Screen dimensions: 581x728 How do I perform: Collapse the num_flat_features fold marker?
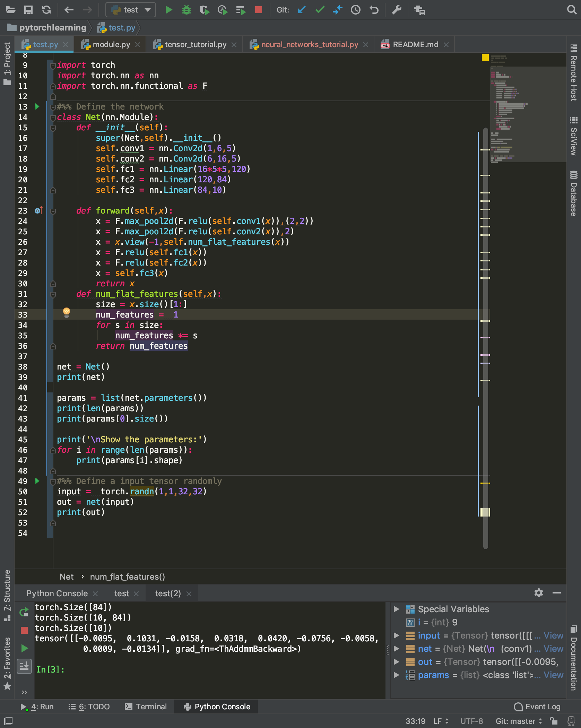coord(53,294)
